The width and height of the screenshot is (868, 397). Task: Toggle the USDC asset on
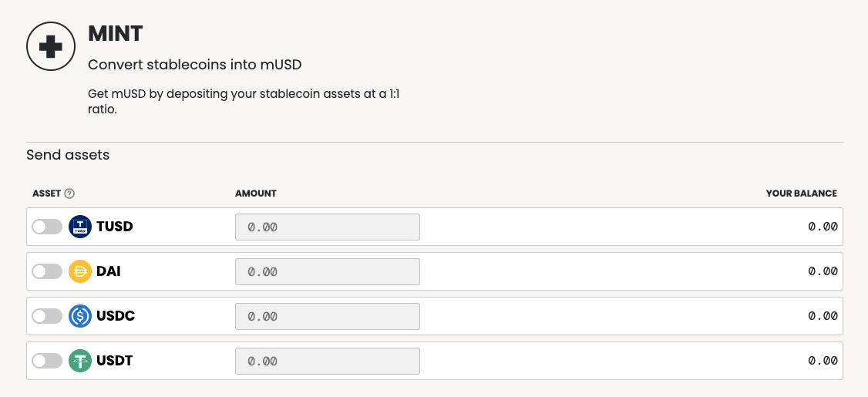[47, 316]
